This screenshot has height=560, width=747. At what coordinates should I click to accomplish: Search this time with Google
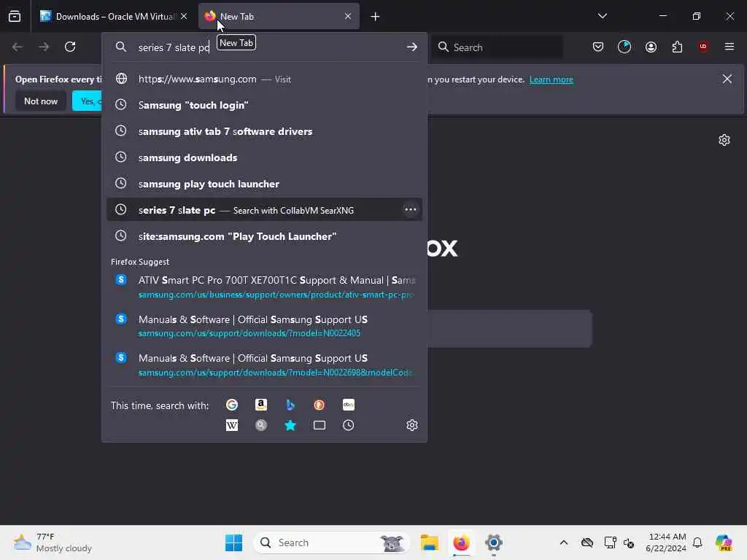click(x=231, y=405)
